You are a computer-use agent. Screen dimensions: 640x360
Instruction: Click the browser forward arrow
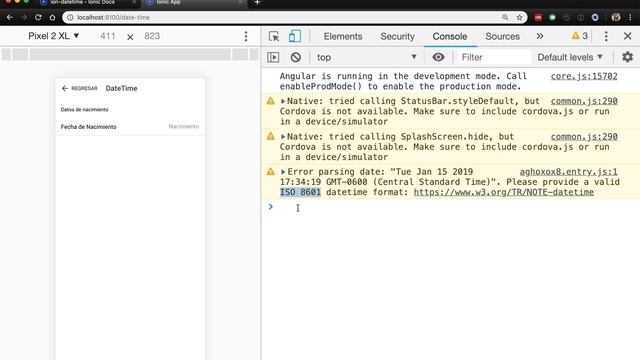point(24,18)
